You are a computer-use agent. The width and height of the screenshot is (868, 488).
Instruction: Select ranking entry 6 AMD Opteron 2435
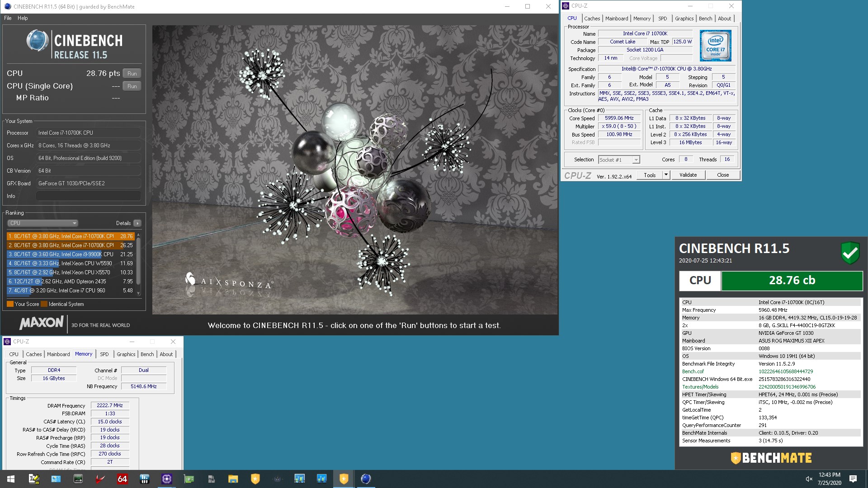coord(71,282)
